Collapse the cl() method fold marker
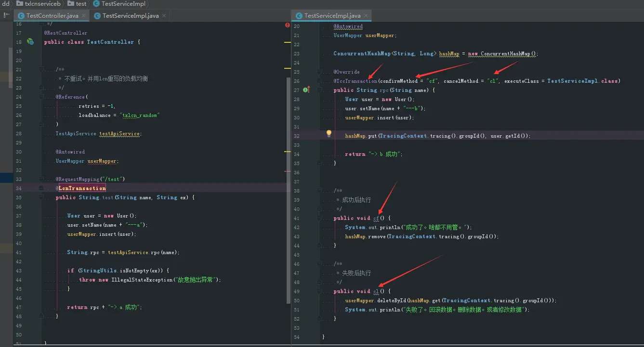 320,291
